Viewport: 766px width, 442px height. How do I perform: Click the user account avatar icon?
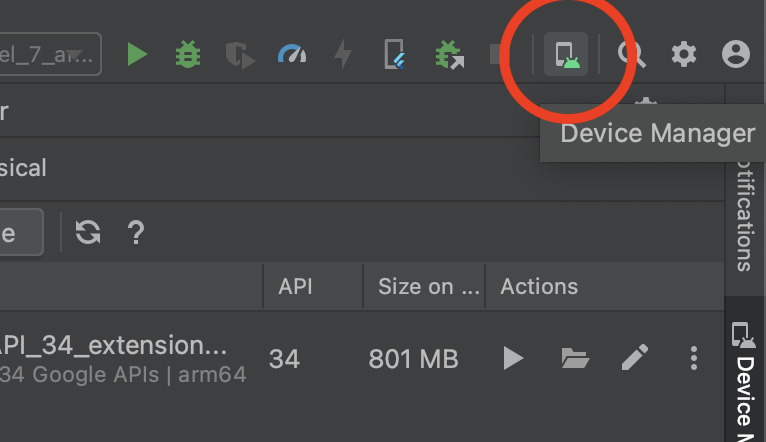[x=736, y=54]
